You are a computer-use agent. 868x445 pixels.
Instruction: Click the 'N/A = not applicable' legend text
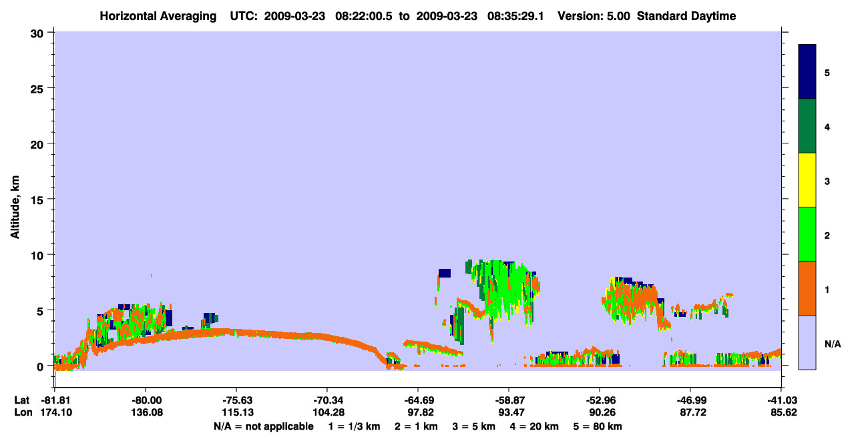click(264, 426)
